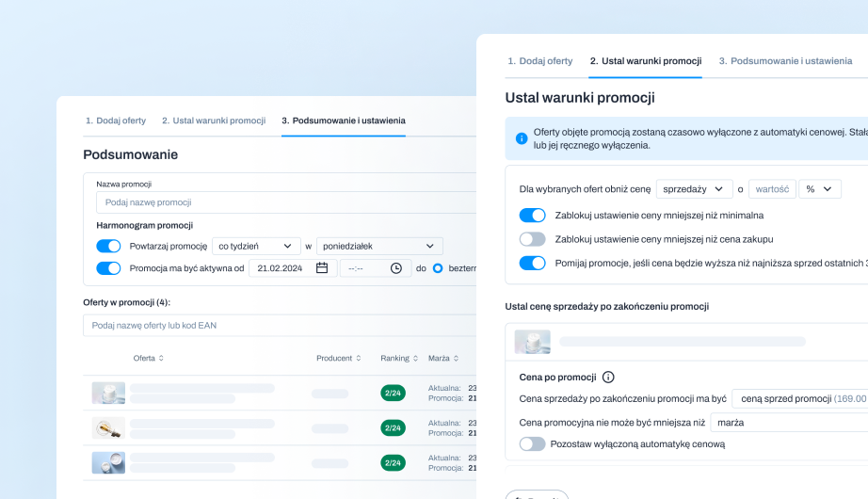Click the 2/24 ranking badge in first row
This screenshot has height=499, width=868.
pyautogui.click(x=393, y=393)
